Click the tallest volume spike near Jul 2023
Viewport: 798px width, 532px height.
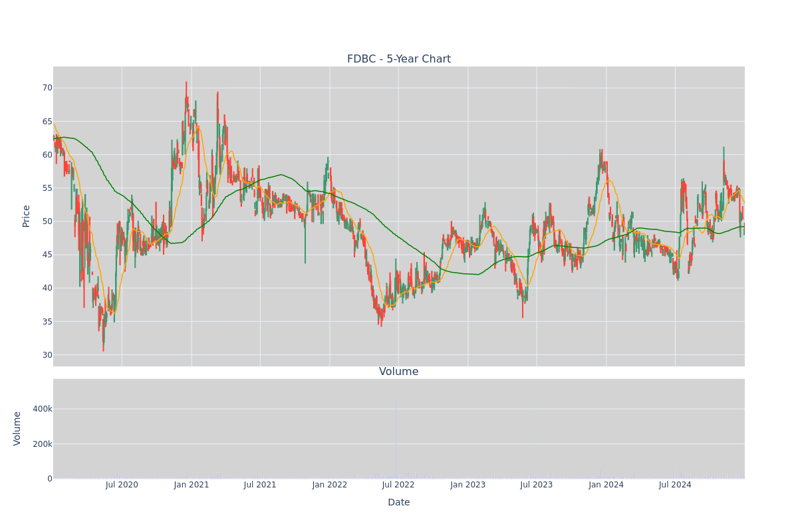(x=533, y=432)
